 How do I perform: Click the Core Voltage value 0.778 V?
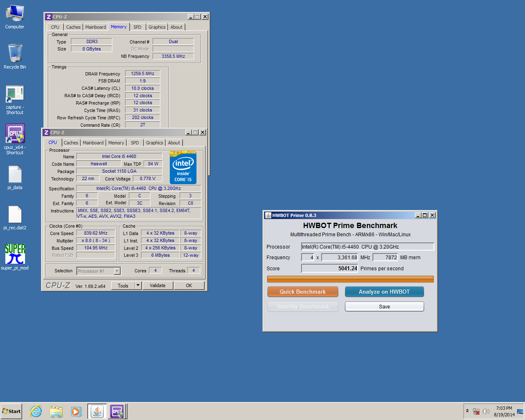point(148,178)
